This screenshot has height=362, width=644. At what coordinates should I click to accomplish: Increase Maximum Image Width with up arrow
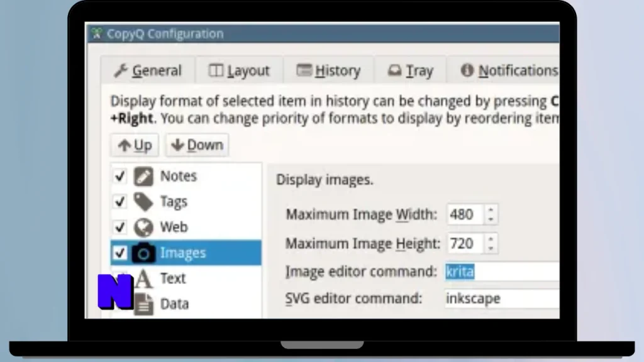tap(491, 210)
